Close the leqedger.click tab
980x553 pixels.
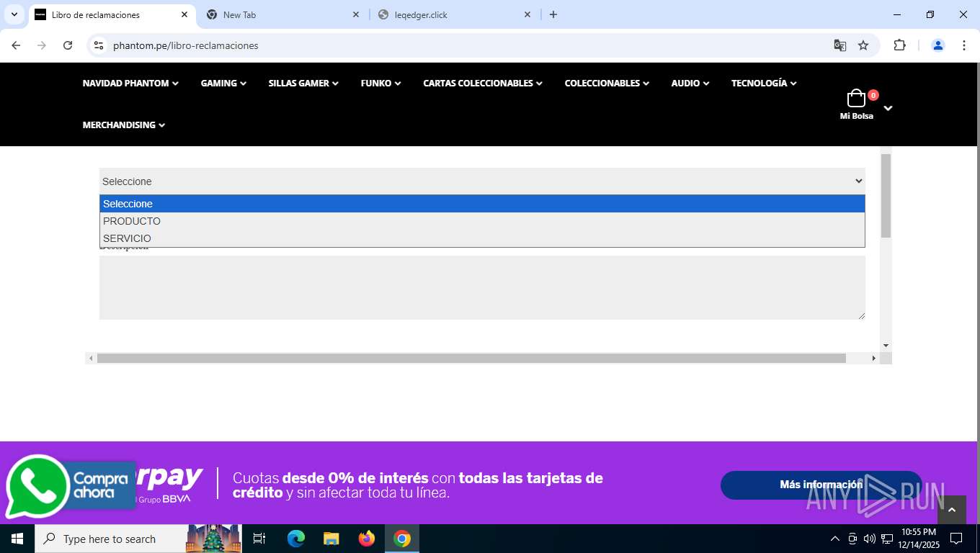pos(527,14)
